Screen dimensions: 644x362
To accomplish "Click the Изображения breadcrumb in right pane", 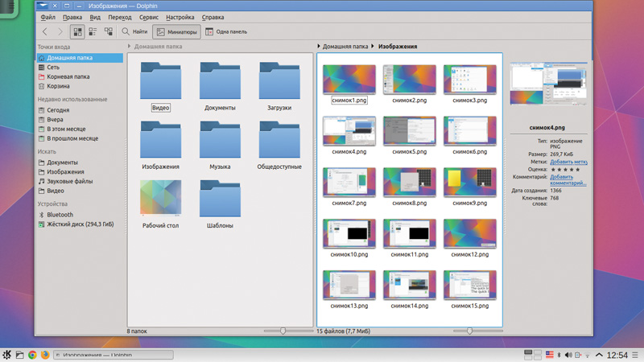I will click(398, 47).
